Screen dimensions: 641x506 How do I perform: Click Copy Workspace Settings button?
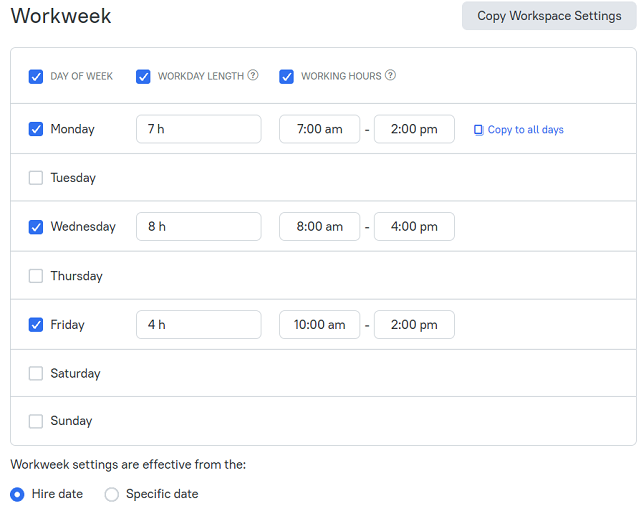pyautogui.click(x=549, y=16)
